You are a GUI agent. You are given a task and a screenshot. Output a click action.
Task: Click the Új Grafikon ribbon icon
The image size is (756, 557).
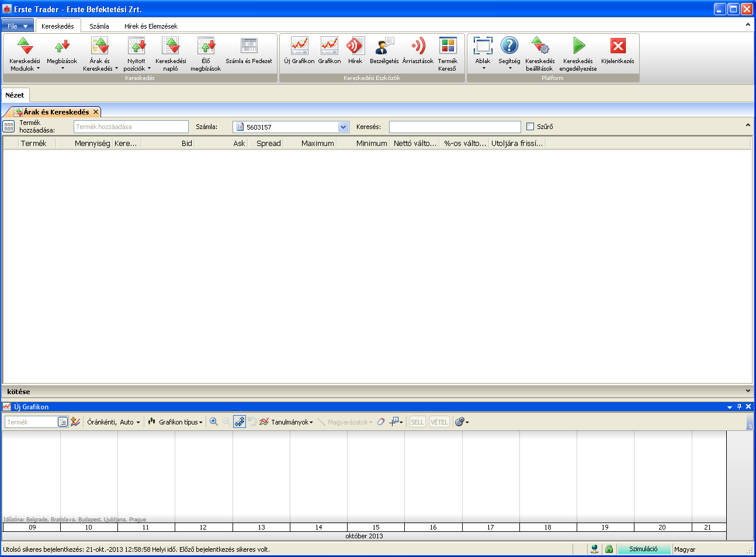pos(299,46)
